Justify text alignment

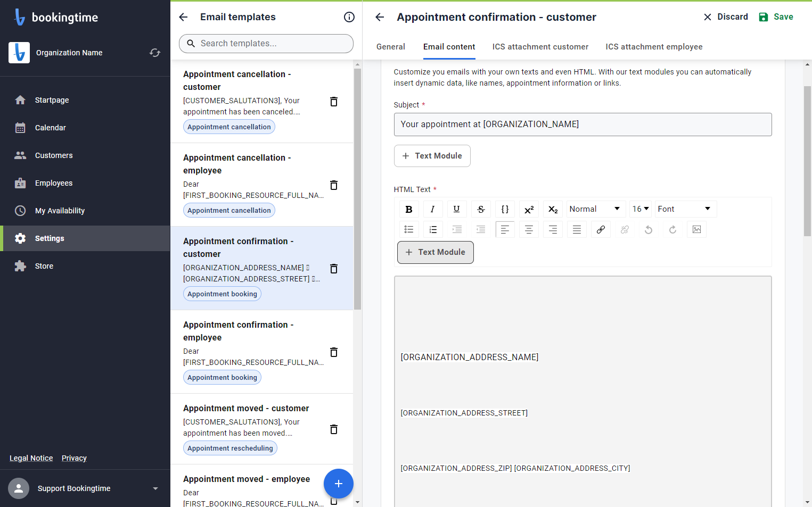click(577, 229)
